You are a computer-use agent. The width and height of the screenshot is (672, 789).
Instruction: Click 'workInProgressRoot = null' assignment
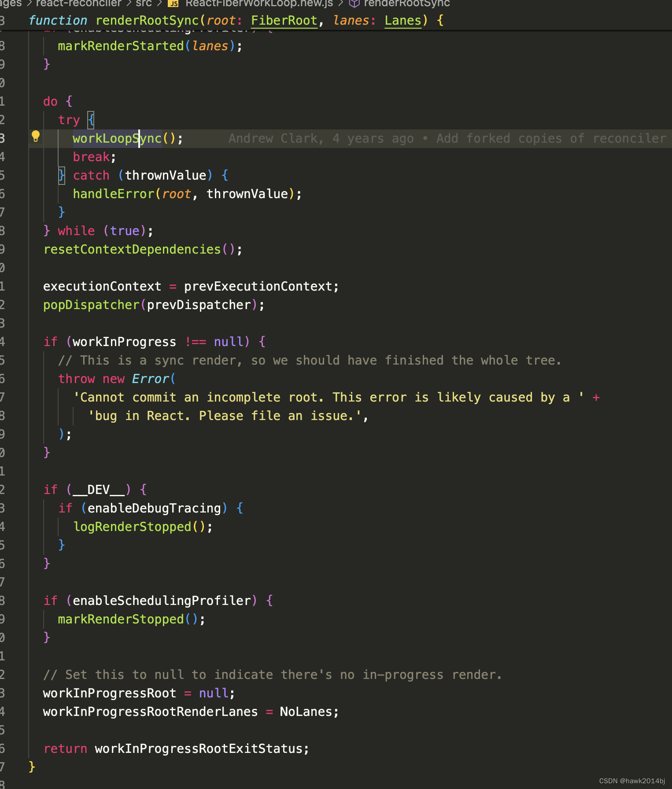[x=139, y=693]
